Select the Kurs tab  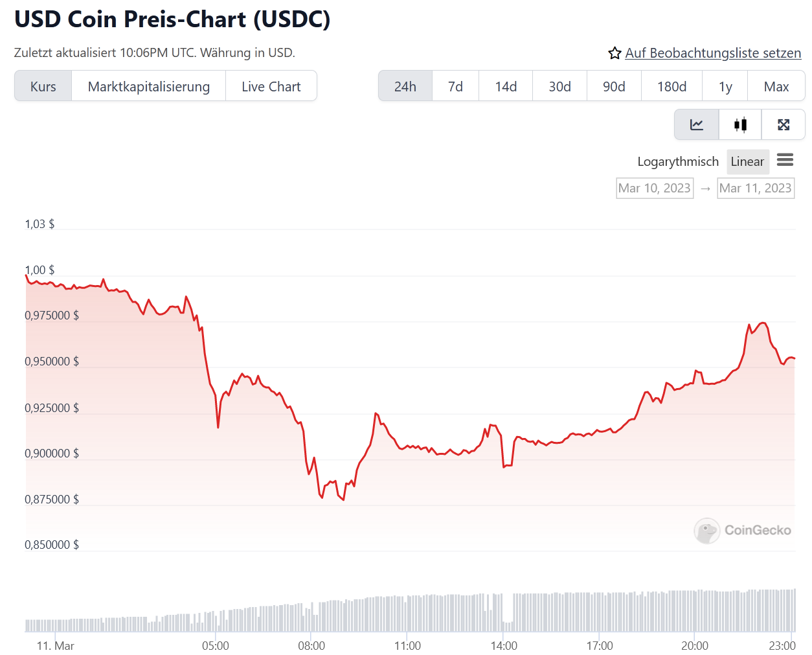click(x=43, y=86)
